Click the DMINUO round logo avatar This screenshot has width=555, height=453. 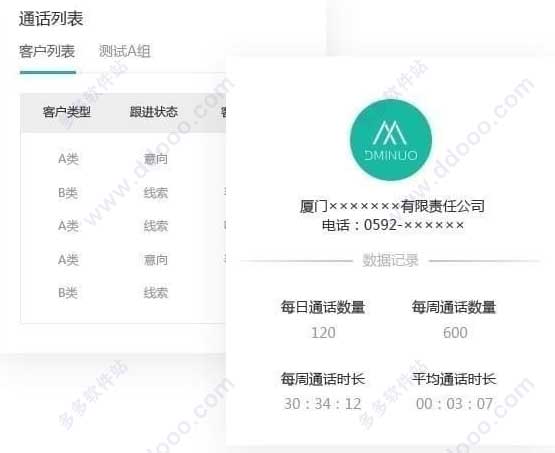pyautogui.click(x=391, y=140)
